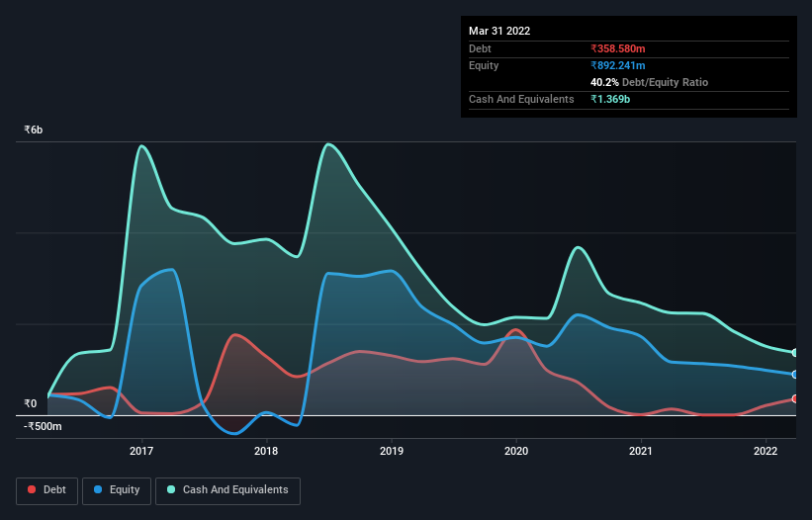Image resolution: width=812 pixels, height=520 pixels.
Task: Click the red Debt legend dot
Action: [32, 489]
